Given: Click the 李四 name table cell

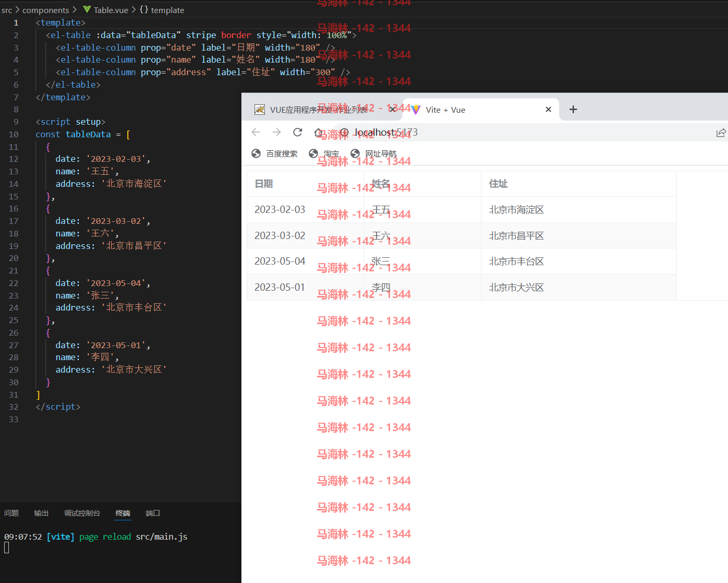Looking at the screenshot, I should 422,287.
